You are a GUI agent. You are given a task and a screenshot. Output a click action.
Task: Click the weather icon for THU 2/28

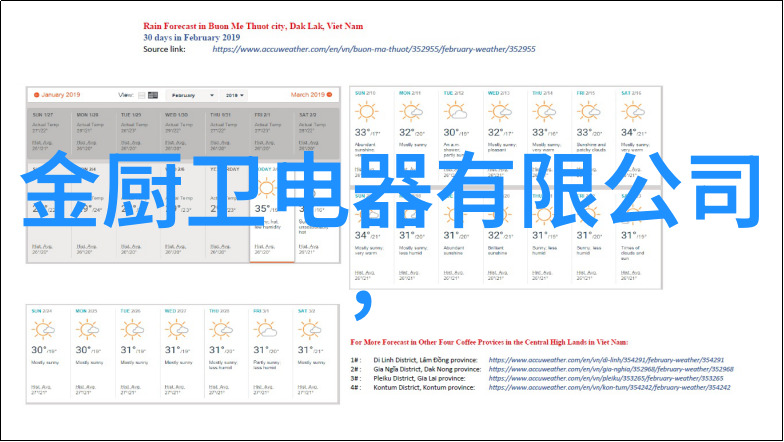pyautogui.click(x=220, y=330)
